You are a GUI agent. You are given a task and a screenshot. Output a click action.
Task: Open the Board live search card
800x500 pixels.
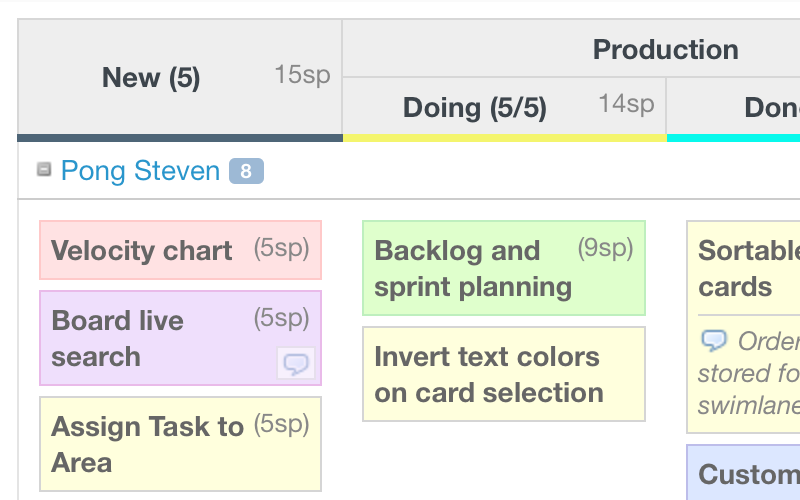[x=117, y=338]
